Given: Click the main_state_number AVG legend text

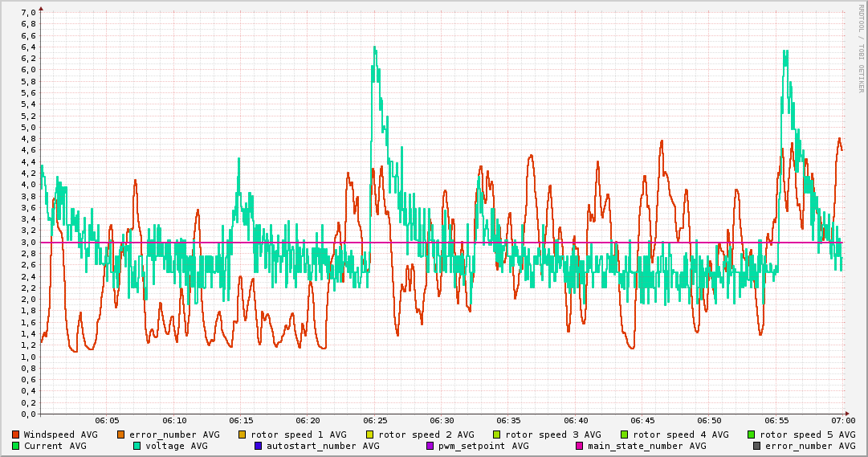Looking at the screenshot, I should [646, 446].
